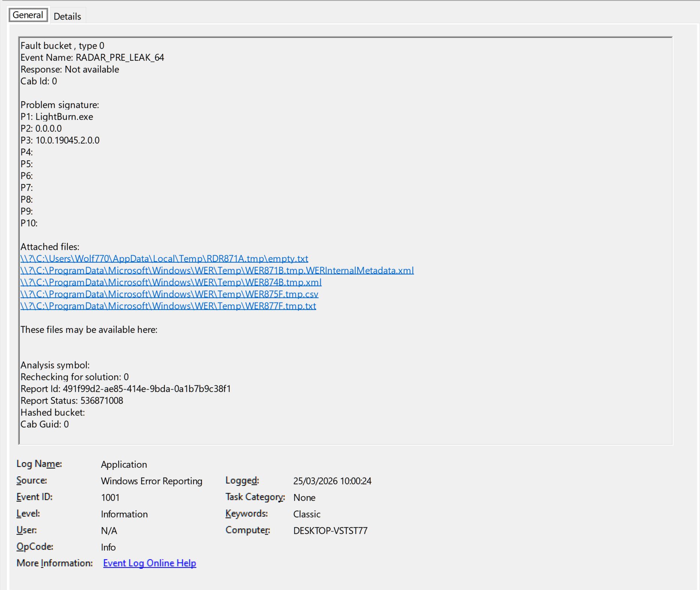Click the Source field Windows Error Reporting
The height and width of the screenshot is (590, 700).
click(151, 481)
